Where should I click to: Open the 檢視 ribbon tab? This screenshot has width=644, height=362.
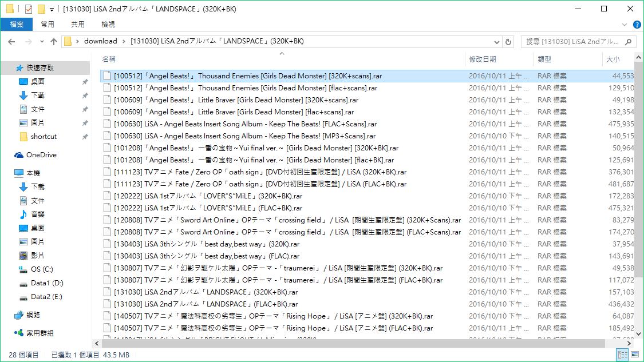[x=108, y=25]
